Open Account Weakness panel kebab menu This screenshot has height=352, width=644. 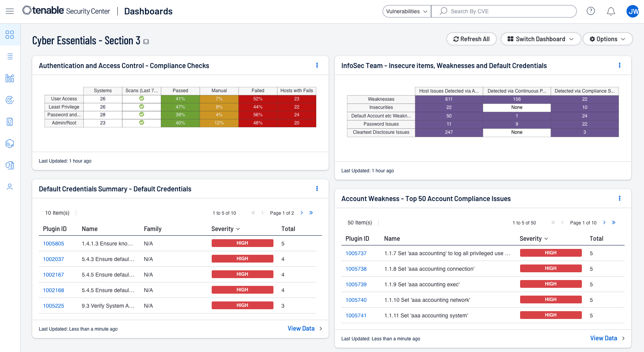click(619, 198)
